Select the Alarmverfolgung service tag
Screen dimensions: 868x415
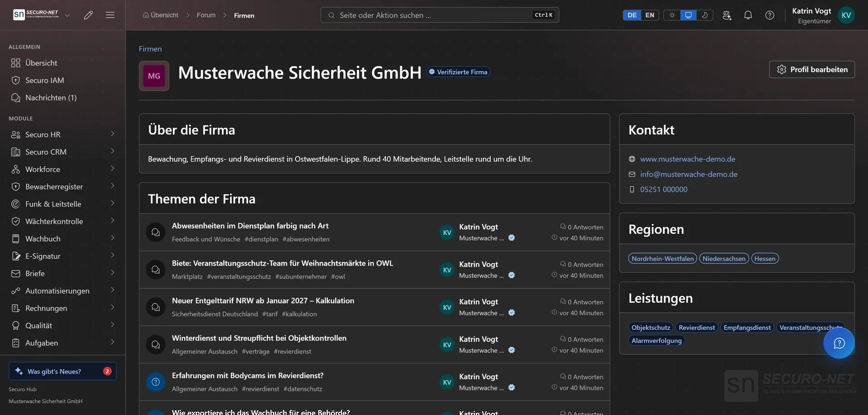tap(656, 341)
